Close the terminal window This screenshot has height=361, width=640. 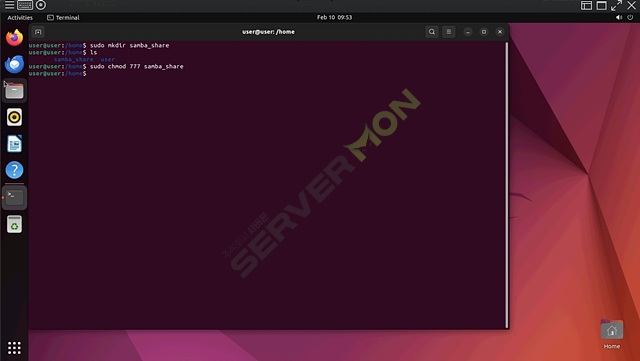click(x=500, y=32)
